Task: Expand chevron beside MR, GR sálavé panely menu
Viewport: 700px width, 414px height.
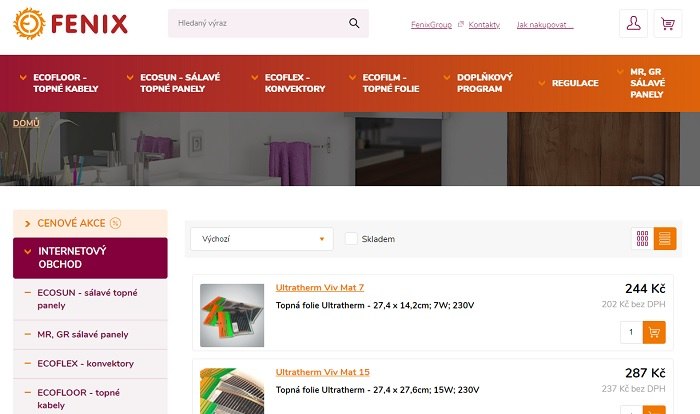Action: tap(620, 71)
